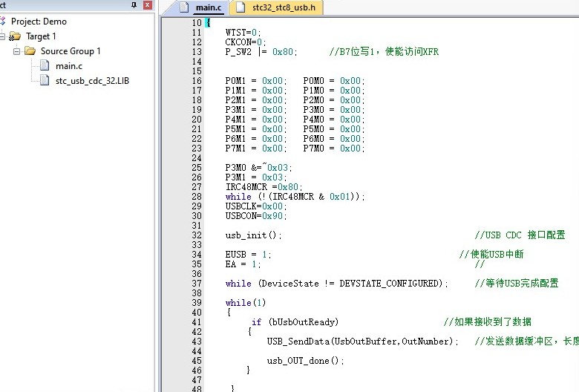Select Target 1 in project tree
The width and height of the screenshot is (579, 392).
click(x=41, y=36)
